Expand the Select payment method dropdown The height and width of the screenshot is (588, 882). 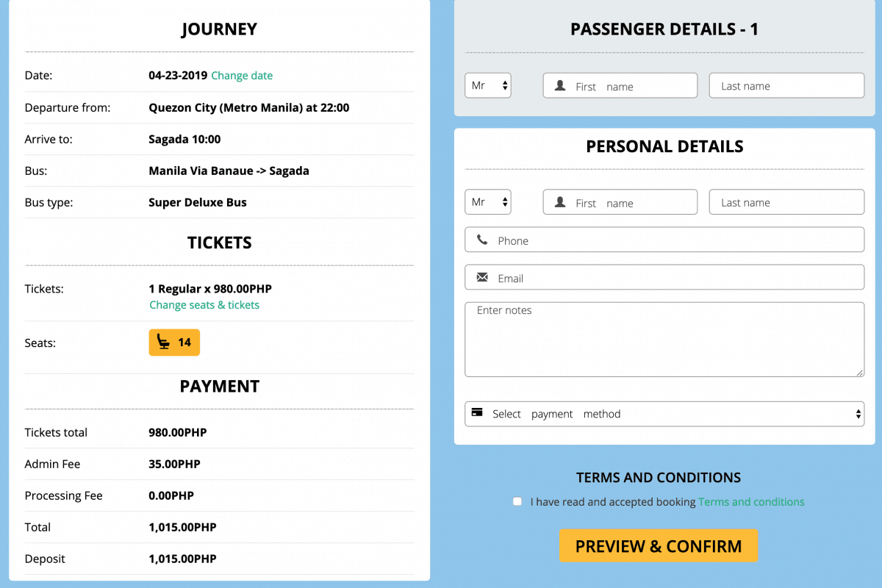click(x=664, y=414)
